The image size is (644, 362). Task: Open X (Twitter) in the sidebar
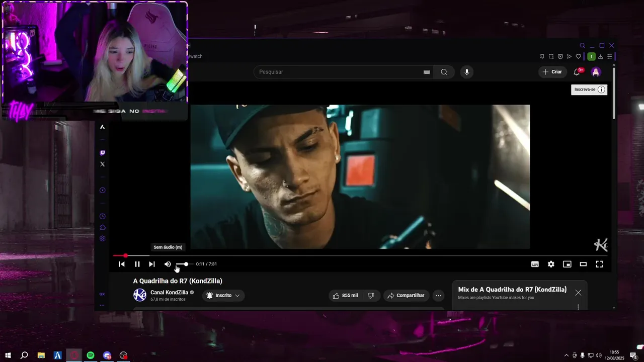102,164
